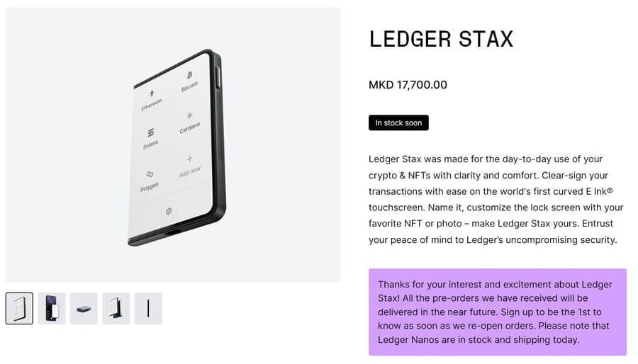Select the first thumbnail of the angled Stax

pyautogui.click(x=19, y=308)
